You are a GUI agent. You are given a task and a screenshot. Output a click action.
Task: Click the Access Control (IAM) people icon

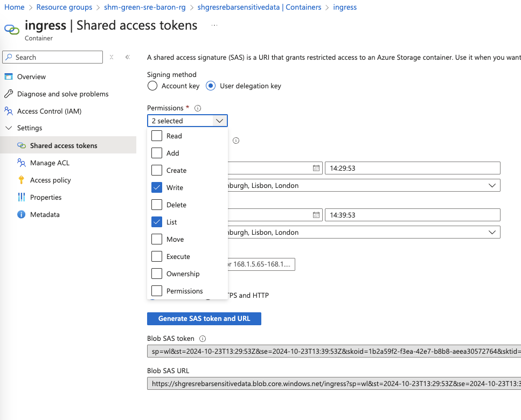pos(9,111)
